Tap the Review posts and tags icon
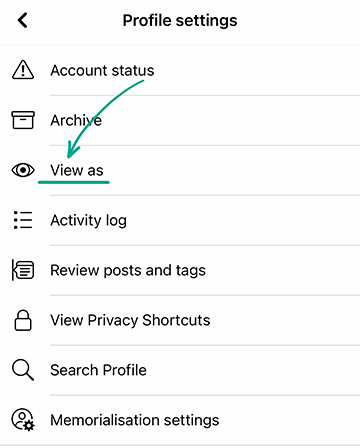The image size is (360, 448). click(23, 270)
